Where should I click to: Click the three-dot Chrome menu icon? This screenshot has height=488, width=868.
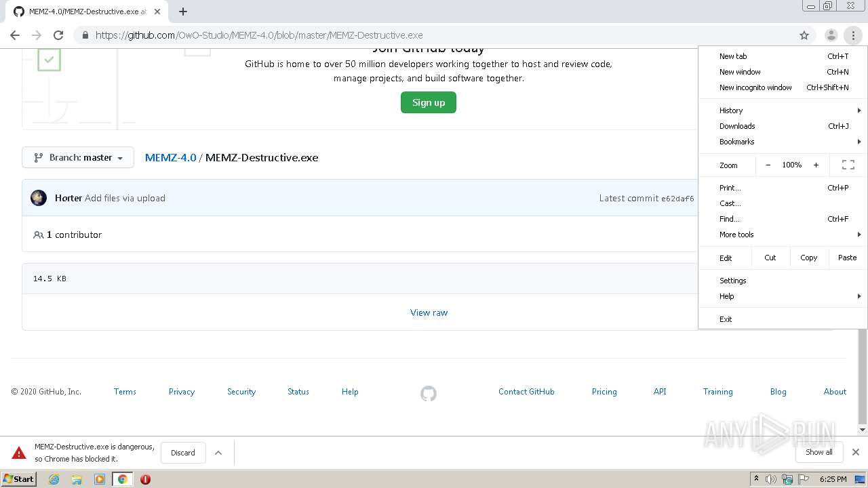coord(853,35)
